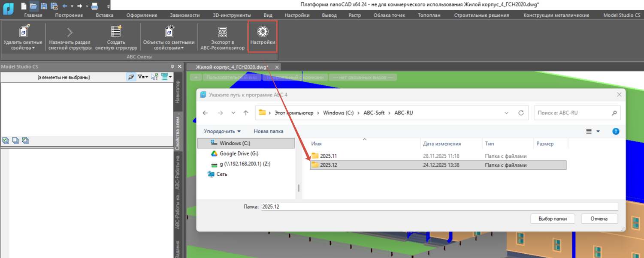
Task: Switch to the Вывод tab
Action: (329, 15)
